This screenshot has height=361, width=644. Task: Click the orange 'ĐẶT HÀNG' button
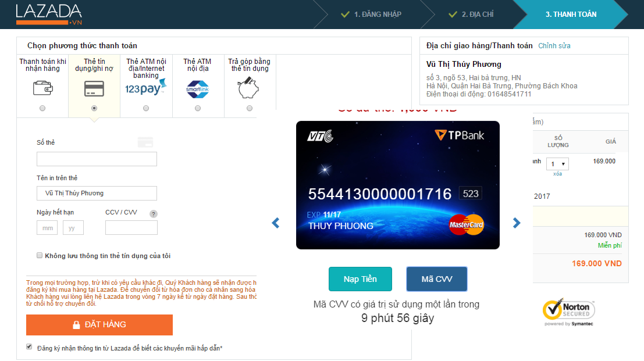pos(99,324)
